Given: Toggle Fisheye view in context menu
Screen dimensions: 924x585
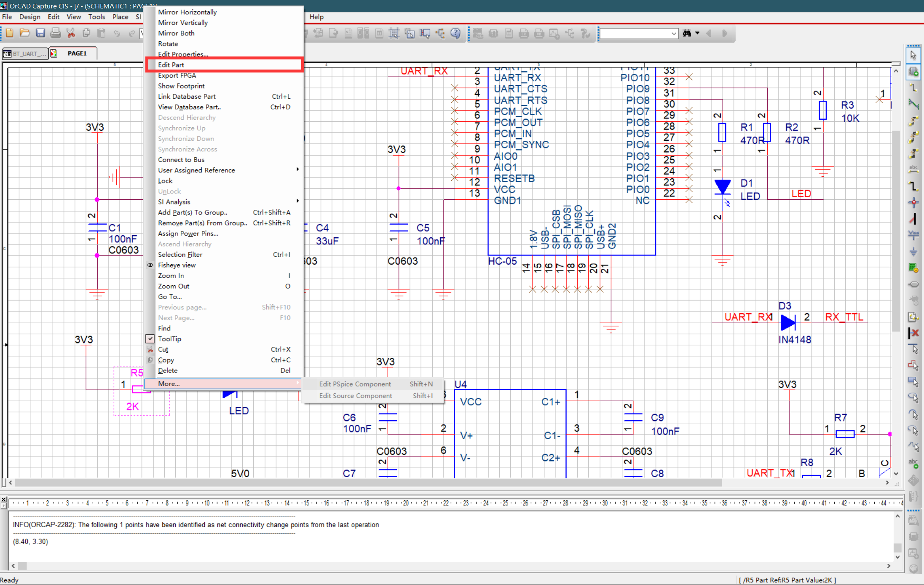Looking at the screenshot, I should (177, 265).
